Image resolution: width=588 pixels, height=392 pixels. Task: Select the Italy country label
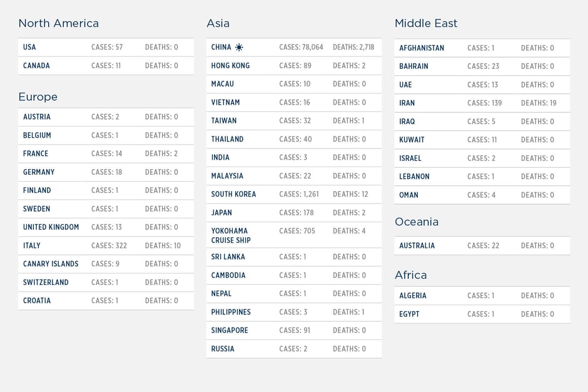pyautogui.click(x=32, y=245)
